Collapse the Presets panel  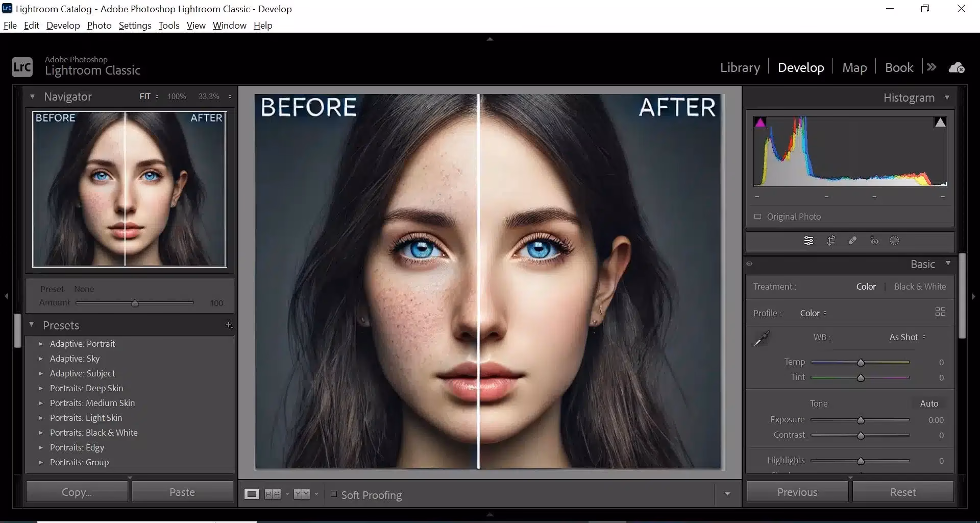[x=32, y=325]
